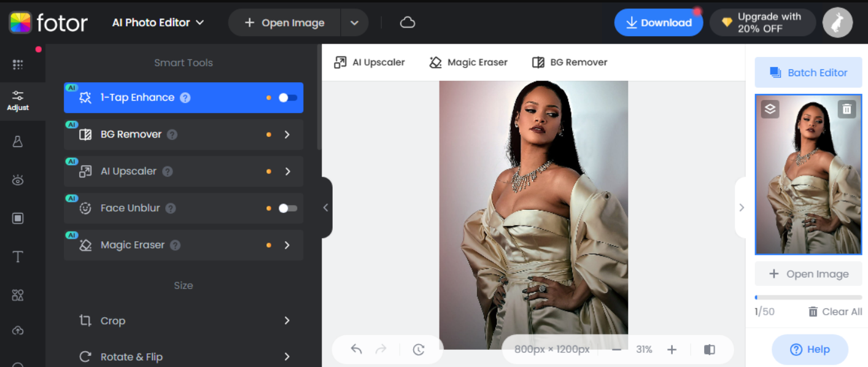Screen dimensions: 868x367
Task: Download the edited image
Action: click(x=658, y=23)
